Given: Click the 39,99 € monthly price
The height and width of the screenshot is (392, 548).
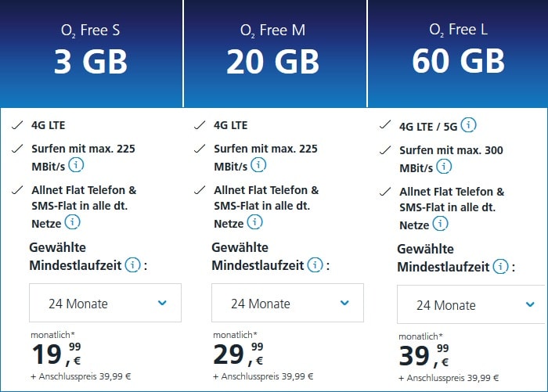Looking at the screenshot, I should 424,356.
